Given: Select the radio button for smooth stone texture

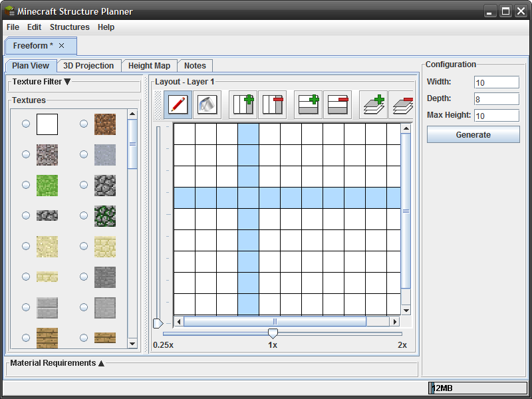Looking at the screenshot, I should [x=84, y=154].
